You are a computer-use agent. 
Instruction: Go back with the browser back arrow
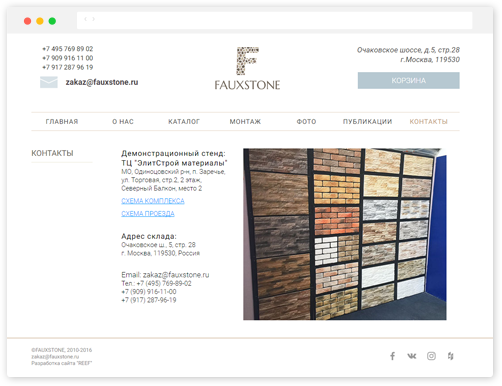click(86, 19)
